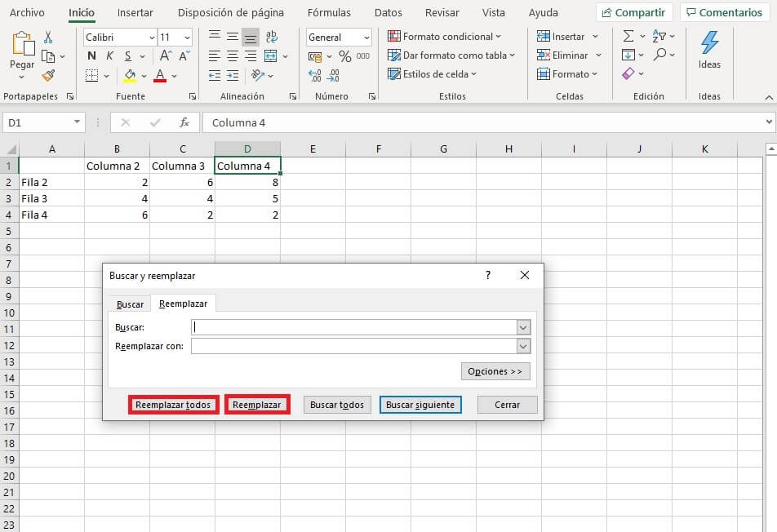Image resolution: width=777 pixels, height=532 pixels.
Task: Click the AutoSum sigma icon
Action: [628, 37]
